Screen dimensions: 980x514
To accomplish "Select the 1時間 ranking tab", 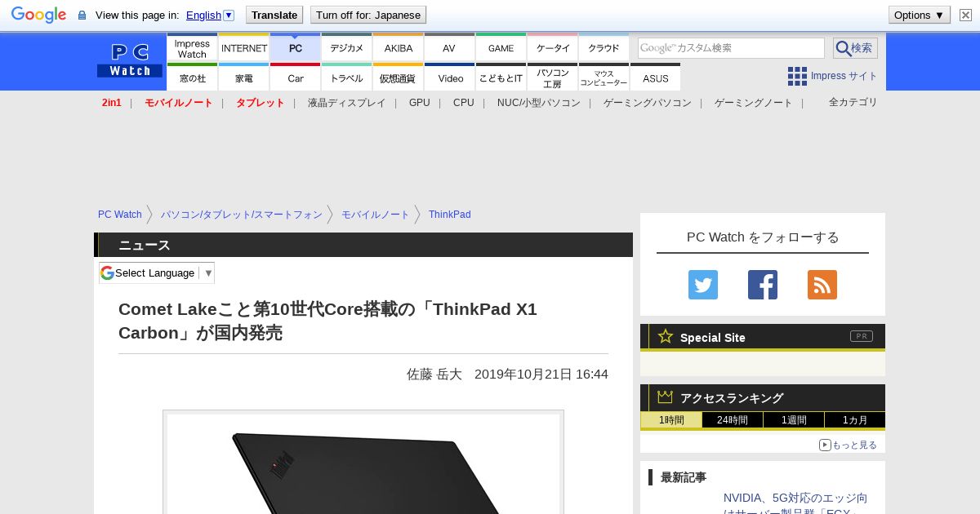I will click(671, 420).
